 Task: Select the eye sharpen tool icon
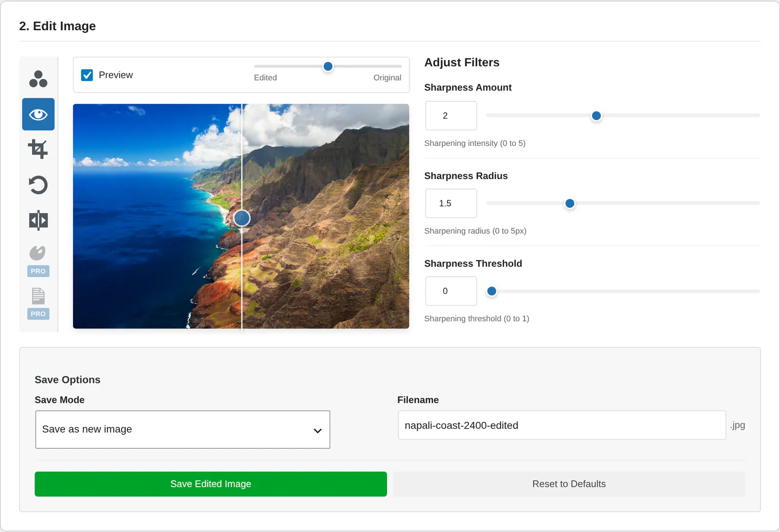click(38, 114)
